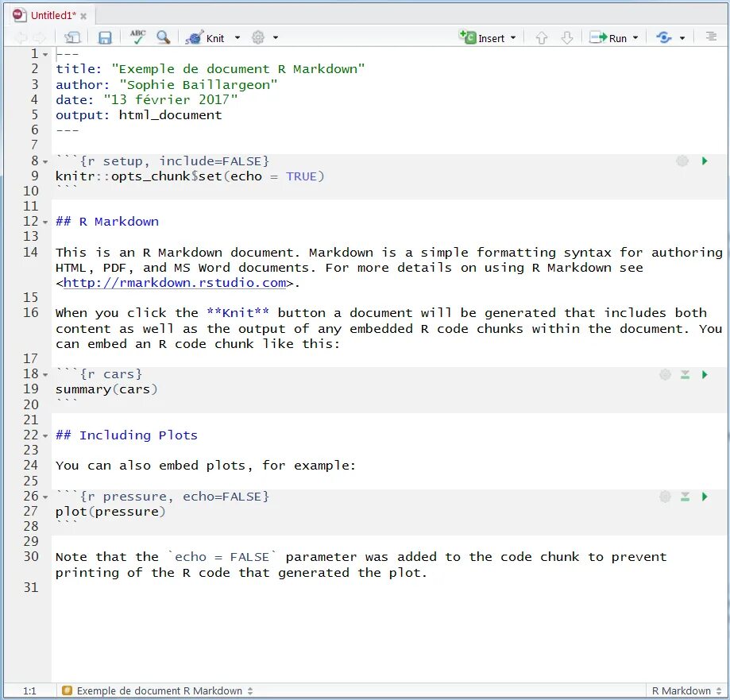Viewport: 730px width, 700px height.
Task: Click the "## Including Plots" heading
Action: [126, 435]
